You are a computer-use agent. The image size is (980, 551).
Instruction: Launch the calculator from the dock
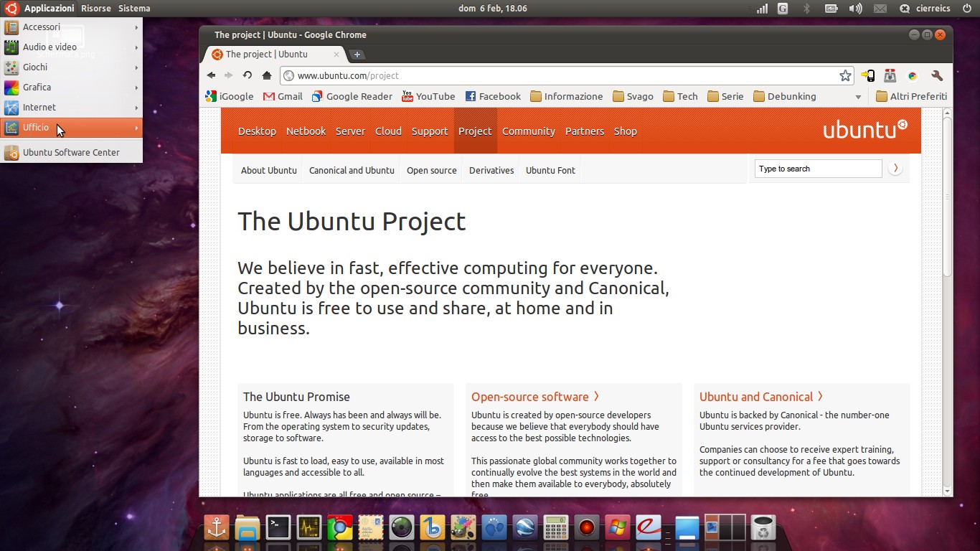pyautogui.click(x=556, y=527)
